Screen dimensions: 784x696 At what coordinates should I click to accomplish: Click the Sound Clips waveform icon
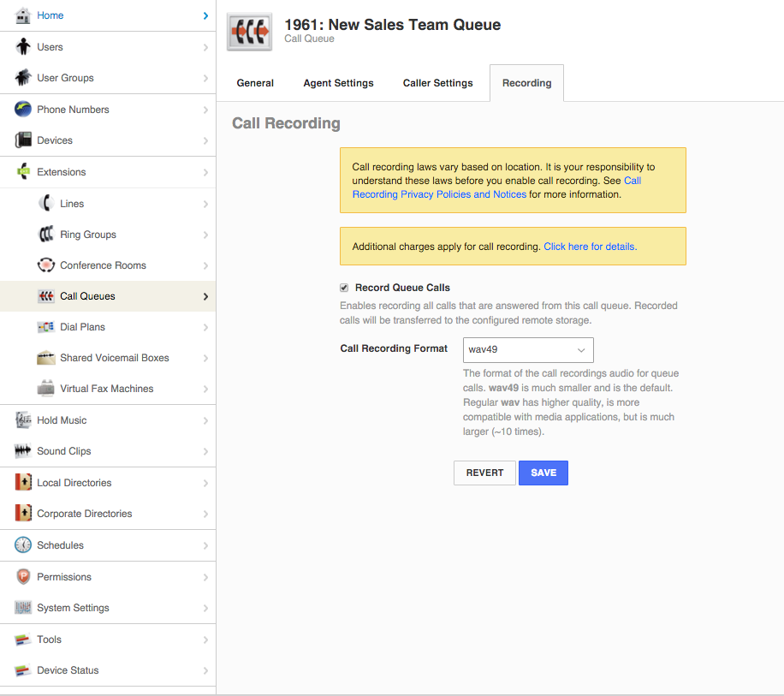click(x=23, y=451)
